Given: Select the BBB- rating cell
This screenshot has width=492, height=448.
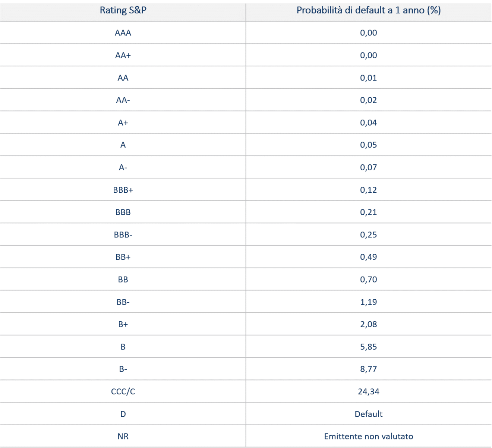Looking at the screenshot, I should click(123, 234).
